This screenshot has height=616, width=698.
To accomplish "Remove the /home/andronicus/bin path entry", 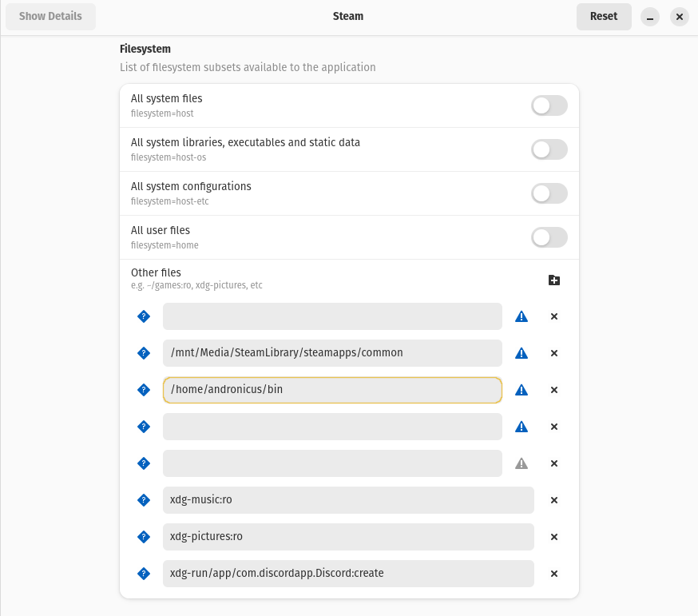I will 554,390.
